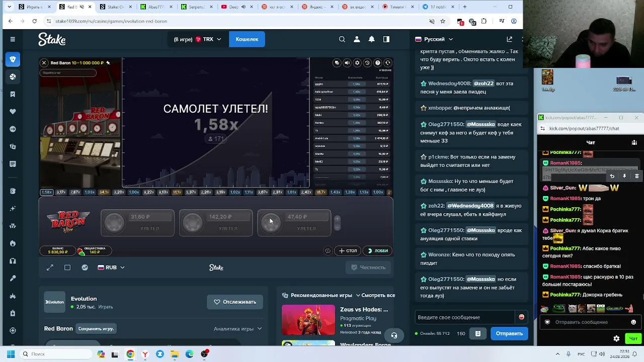Open Red Baron game settings gear
Image resolution: width=644 pixels, height=362 pixels.
[x=357, y=63]
